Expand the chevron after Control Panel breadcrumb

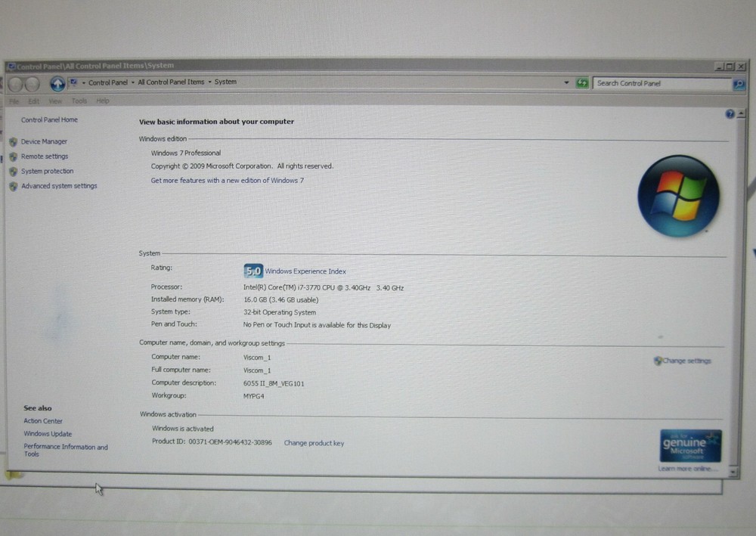click(132, 82)
